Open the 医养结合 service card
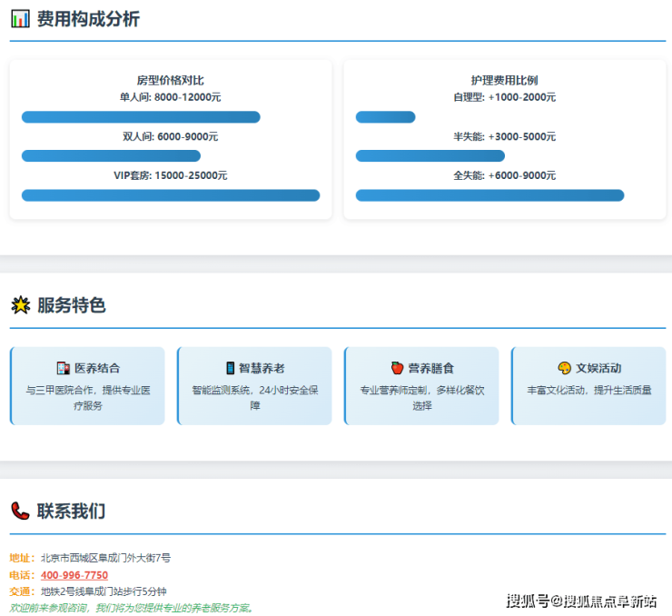Image resolution: width=672 pixels, height=616 pixels. [x=87, y=386]
